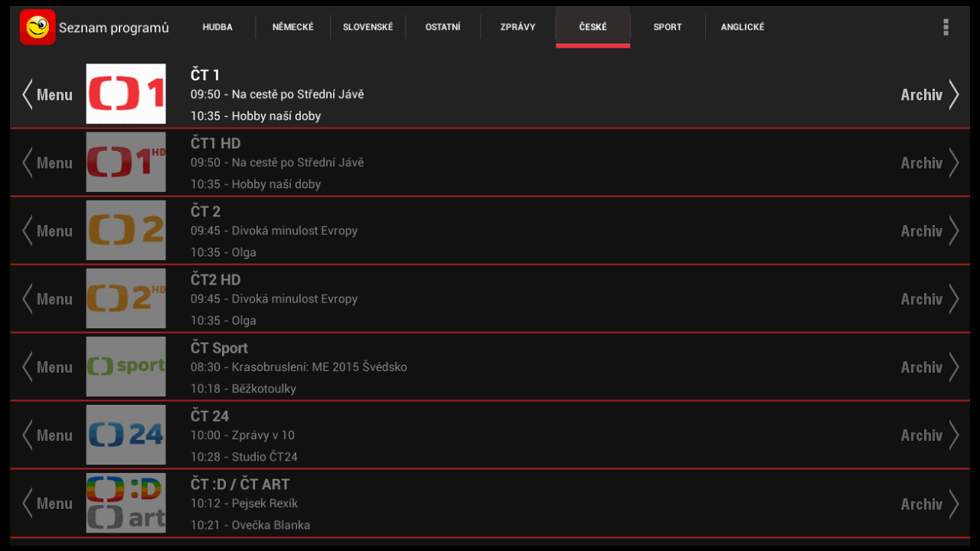
Task: Switch to the ČESKÉ tab
Action: [593, 28]
